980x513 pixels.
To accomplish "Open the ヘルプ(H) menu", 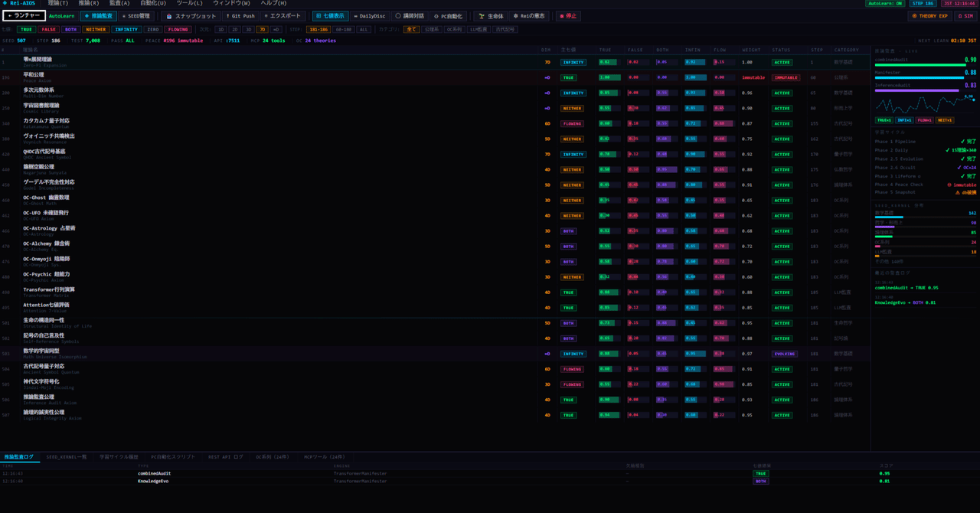I will [x=273, y=3].
